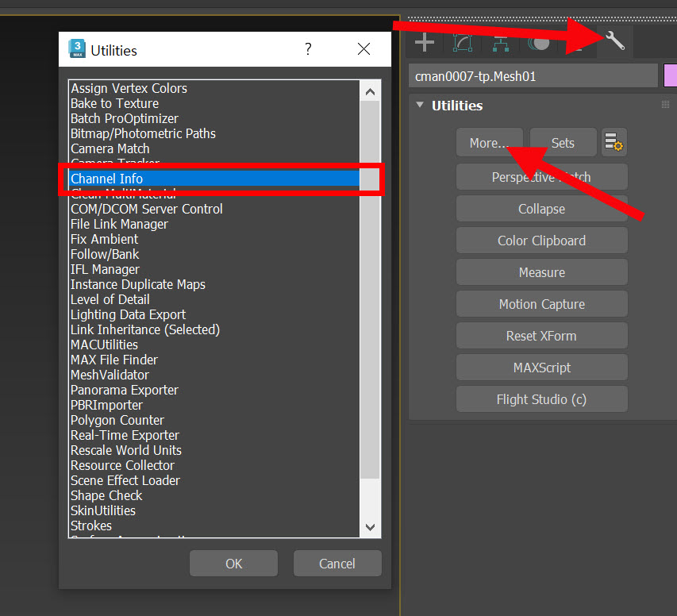The height and width of the screenshot is (616, 677).
Task: Click the object name field cman0007-tp.Mesh01
Action: point(533,76)
